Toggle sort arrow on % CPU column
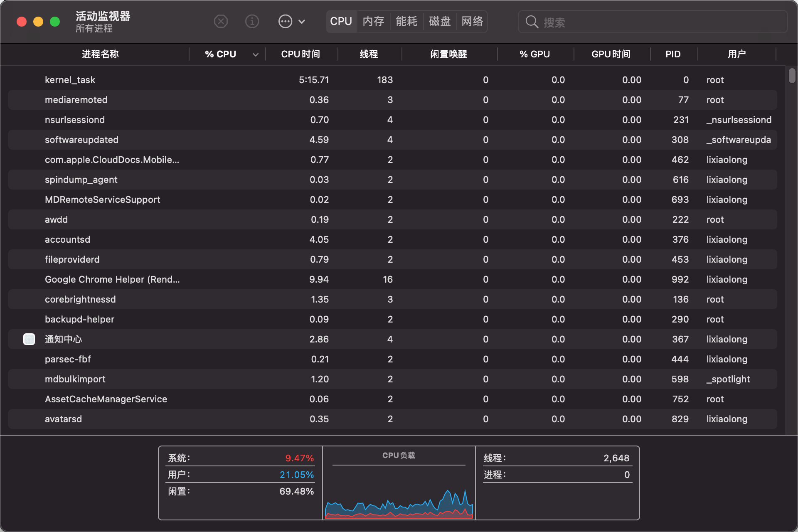This screenshot has height=532, width=798. [x=255, y=54]
